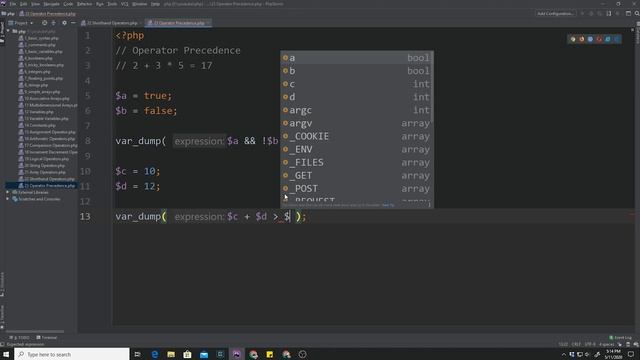
Task: Open the File menu
Action: [x=13, y=4]
